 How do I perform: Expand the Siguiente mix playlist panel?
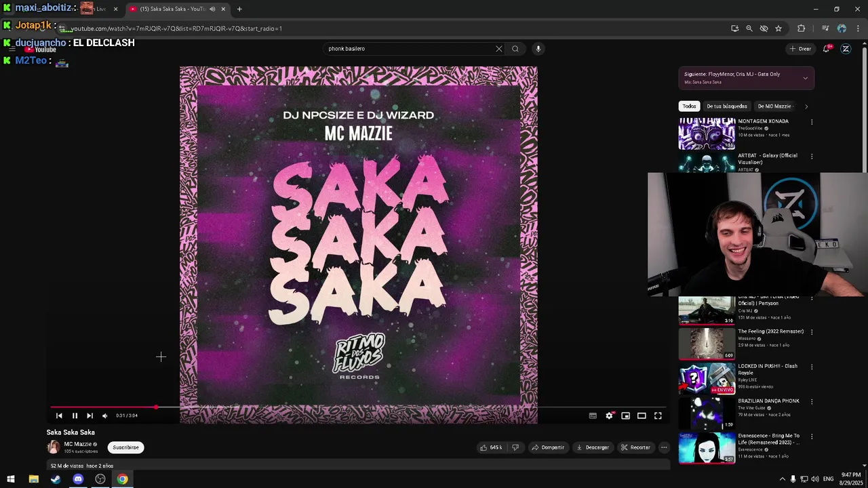(x=806, y=78)
